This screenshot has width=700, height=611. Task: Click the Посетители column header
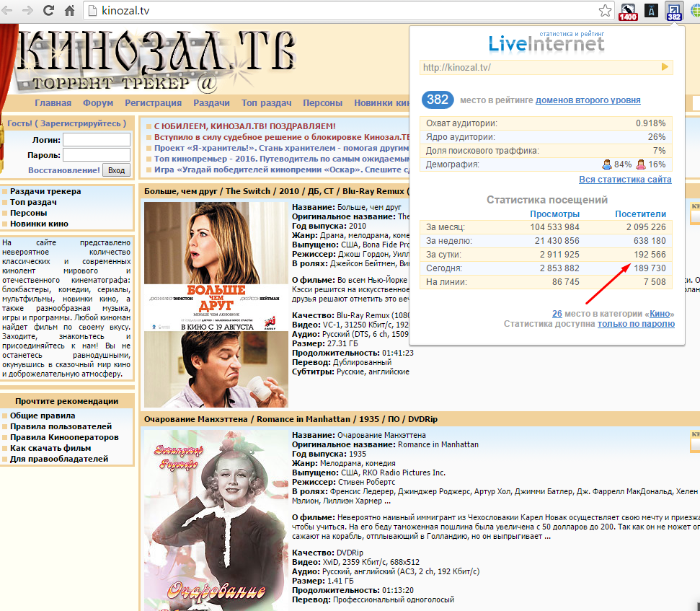tap(640, 214)
